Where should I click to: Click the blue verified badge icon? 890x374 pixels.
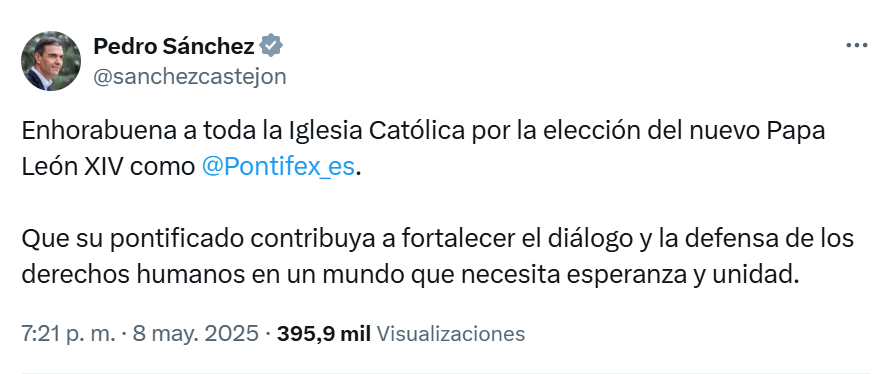[x=271, y=46]
